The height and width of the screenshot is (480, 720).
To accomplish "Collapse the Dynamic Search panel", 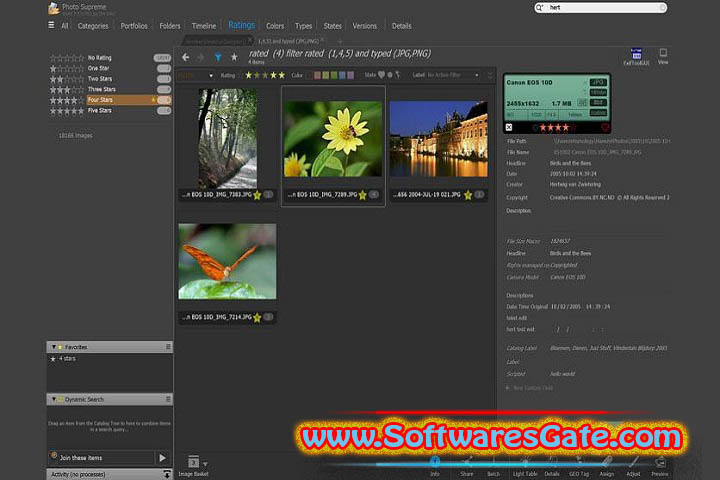I will [x=54, y=399].
